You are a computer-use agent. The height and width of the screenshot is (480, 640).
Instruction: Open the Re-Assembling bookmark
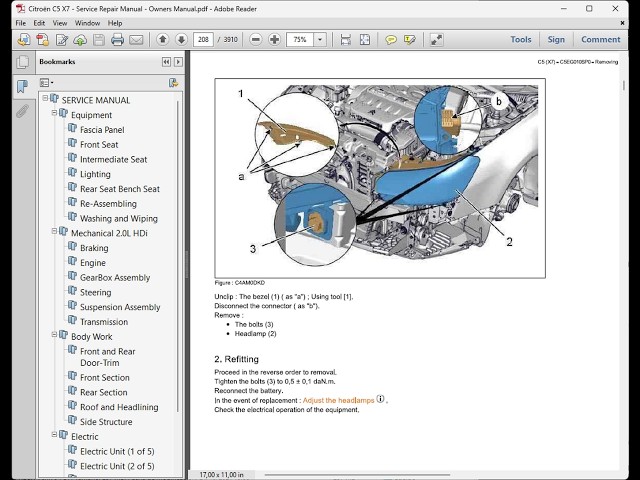108,204
